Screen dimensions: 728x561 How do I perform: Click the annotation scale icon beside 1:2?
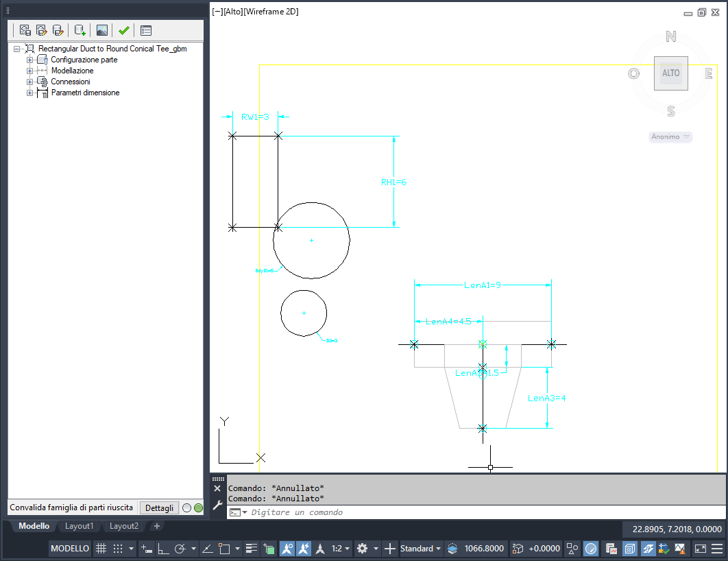tap(320, 549)
